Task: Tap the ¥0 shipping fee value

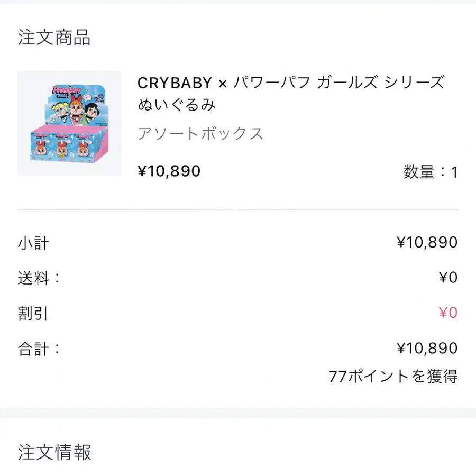Action: tap(448, 278)
